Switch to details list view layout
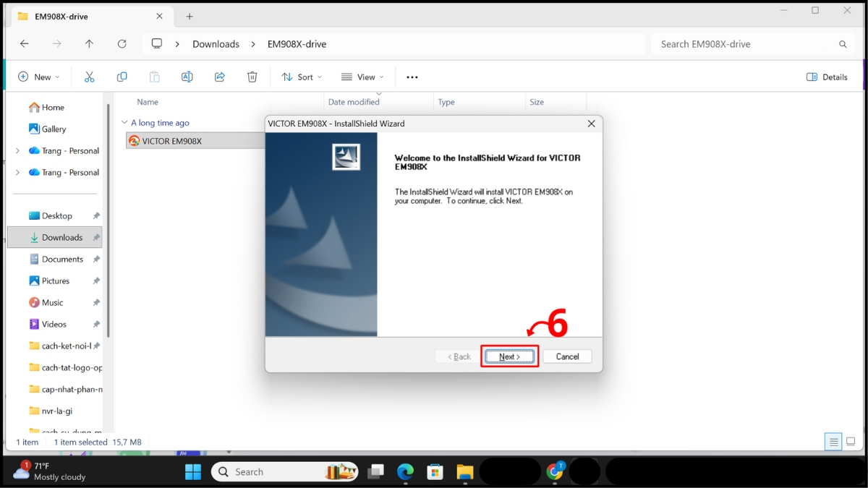The height and width of the screenshot is (488, 868). tap(833, 442)
